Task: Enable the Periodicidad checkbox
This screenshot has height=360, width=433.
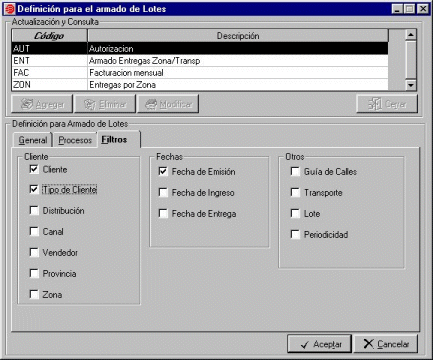Action: (x=295, y=235)
